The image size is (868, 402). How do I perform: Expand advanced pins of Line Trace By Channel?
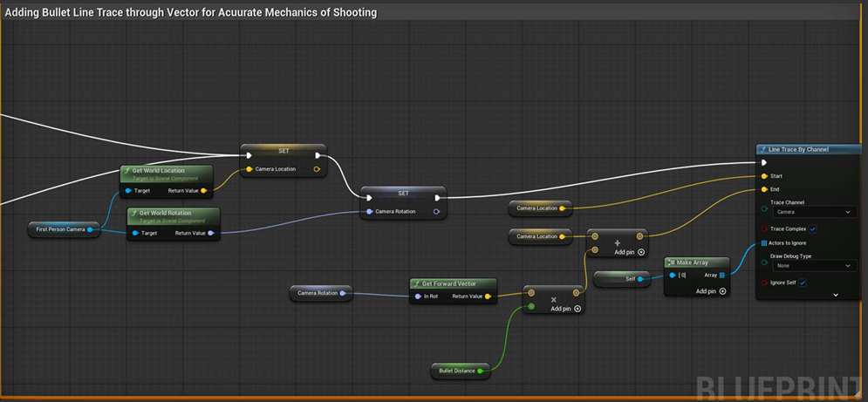pyautogui.click(x=836, y=295)
